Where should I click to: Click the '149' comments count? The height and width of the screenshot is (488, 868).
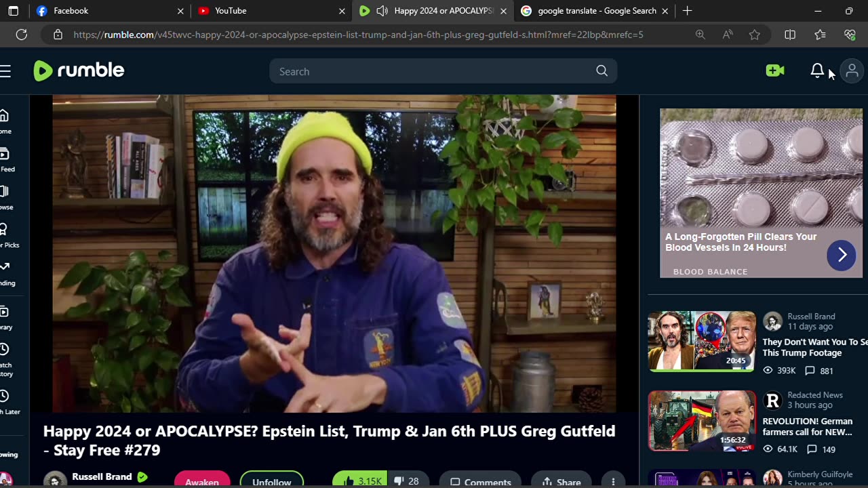[x=821, y=449]
